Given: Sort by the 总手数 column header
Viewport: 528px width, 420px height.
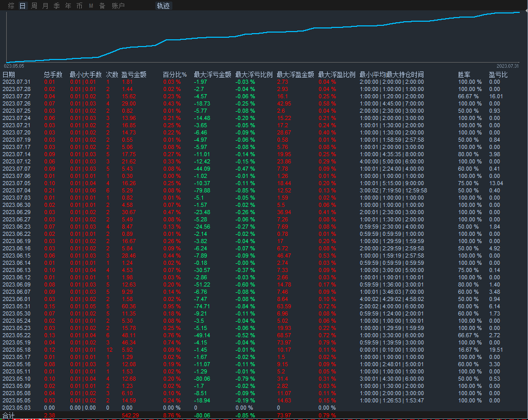Looking at the screenshot, I should click(x=53, y=74).
